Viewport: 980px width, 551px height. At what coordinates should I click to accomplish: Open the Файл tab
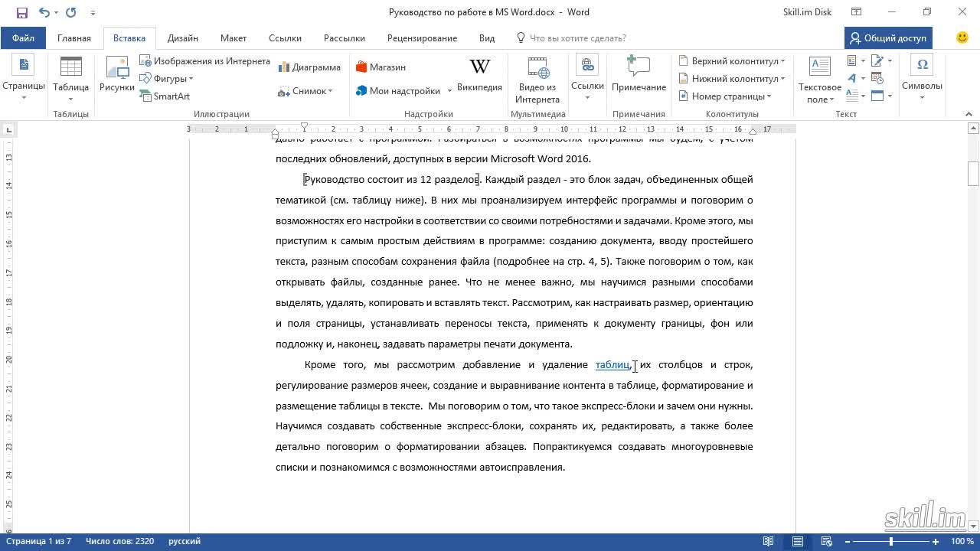click(x=23, y=38)
